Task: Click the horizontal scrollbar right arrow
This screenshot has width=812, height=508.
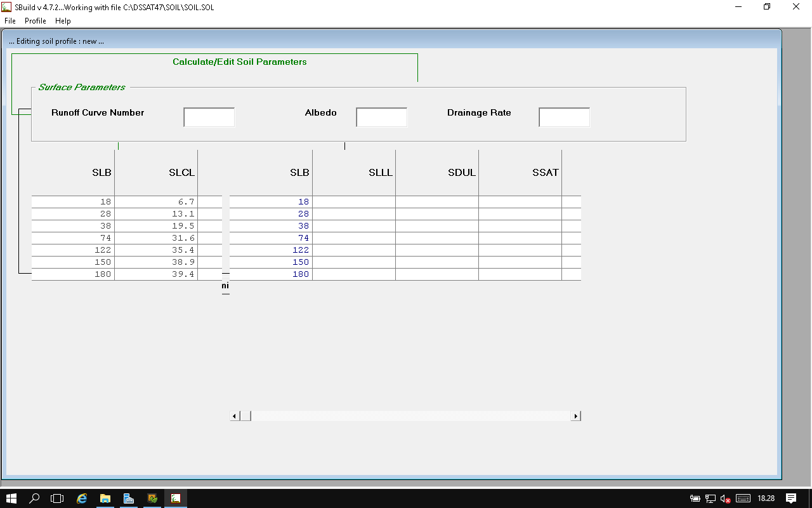Action: 576,416
